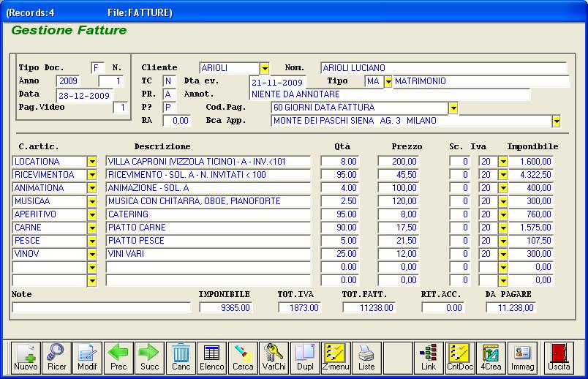Open the Ricer search icon

[x=56, y=358]
